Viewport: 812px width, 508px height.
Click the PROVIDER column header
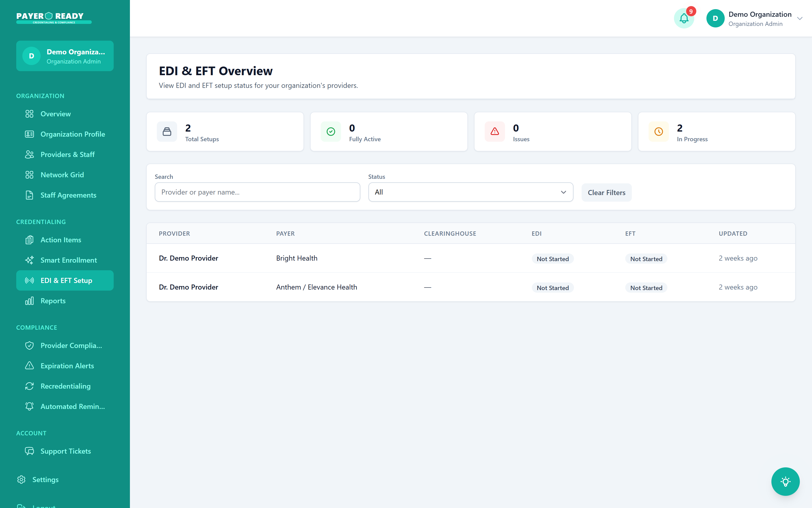174,233
